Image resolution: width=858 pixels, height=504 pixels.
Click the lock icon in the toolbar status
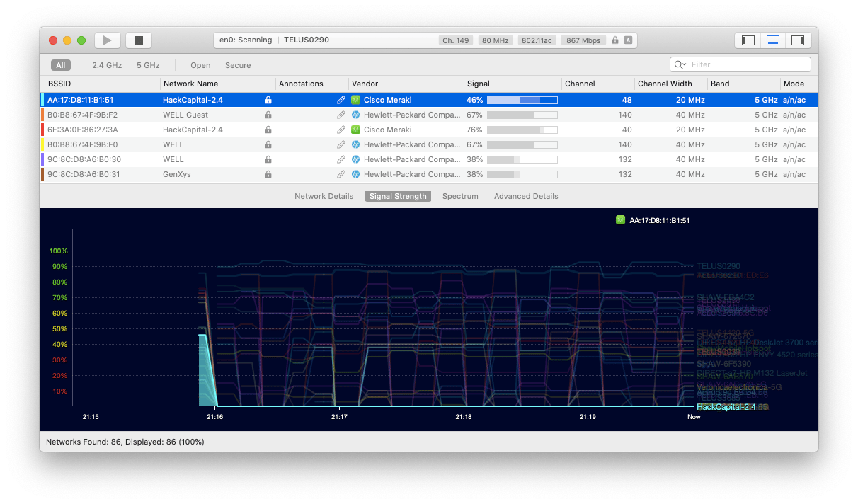[614, 40]
